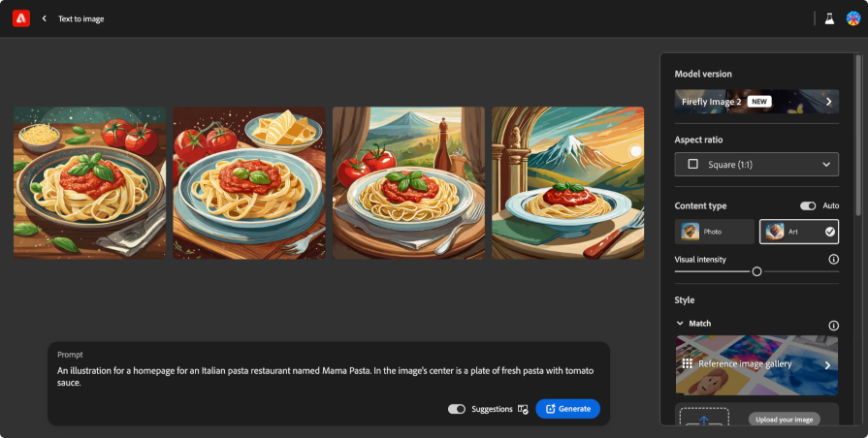
Task: Click the Visual intensity slider handle
Action: 756,271
